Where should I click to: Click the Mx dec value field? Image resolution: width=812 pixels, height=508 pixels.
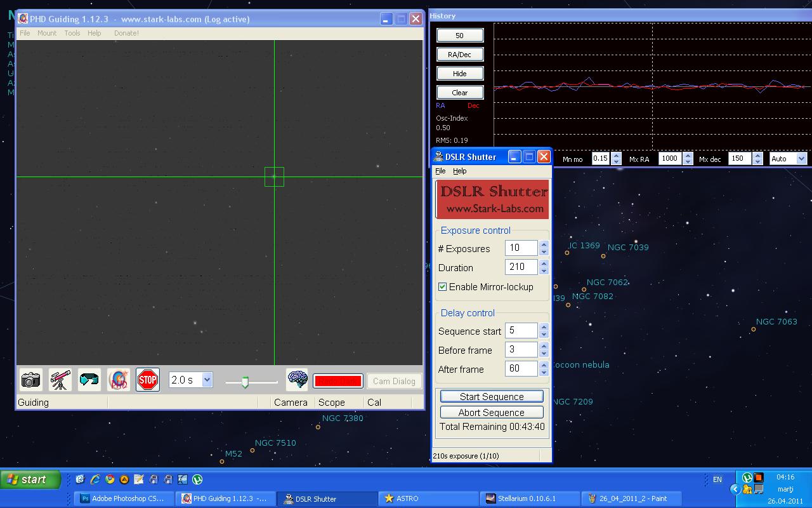(740, 159)
